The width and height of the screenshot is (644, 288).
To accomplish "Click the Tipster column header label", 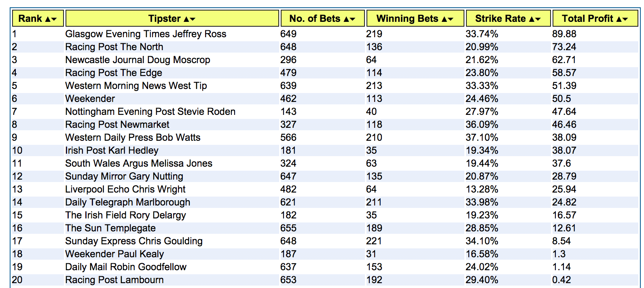I will pos(164,19).
